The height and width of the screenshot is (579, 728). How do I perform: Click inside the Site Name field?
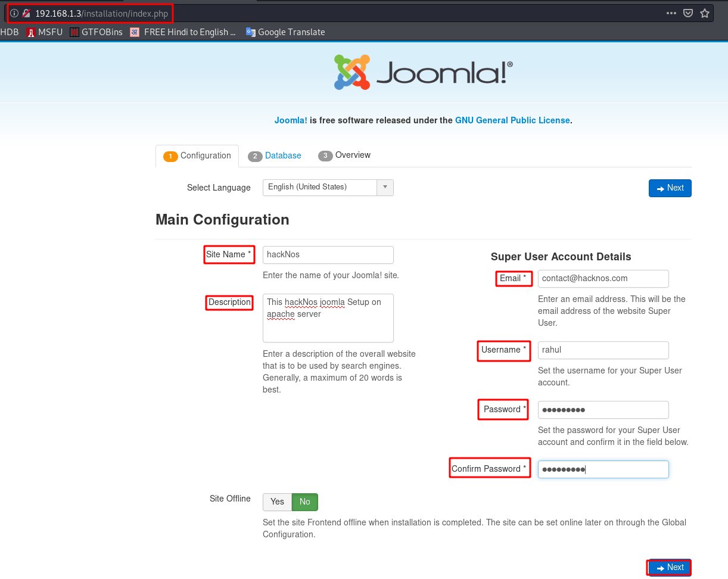pyautogui.click(x=328, y=254)
